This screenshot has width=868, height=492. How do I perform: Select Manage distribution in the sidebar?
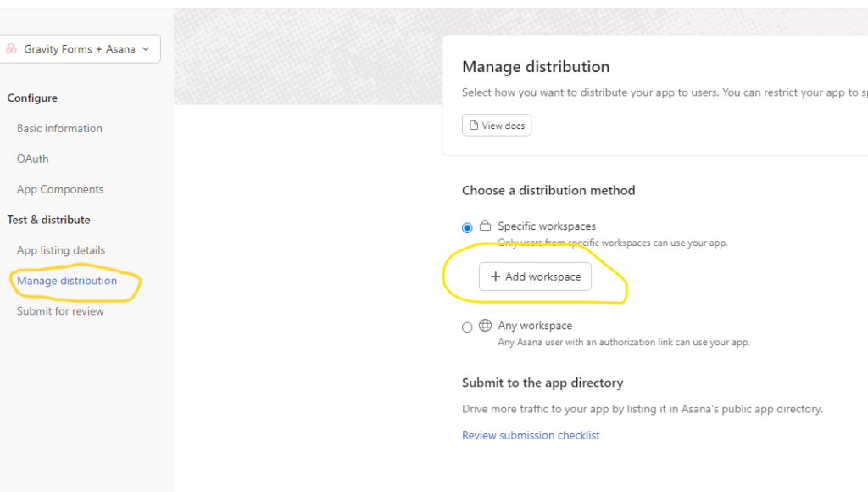[x=67, y=281]
